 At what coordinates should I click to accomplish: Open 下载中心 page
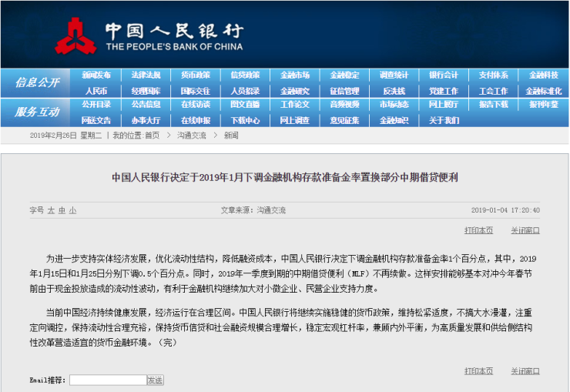tap(246, 121)
